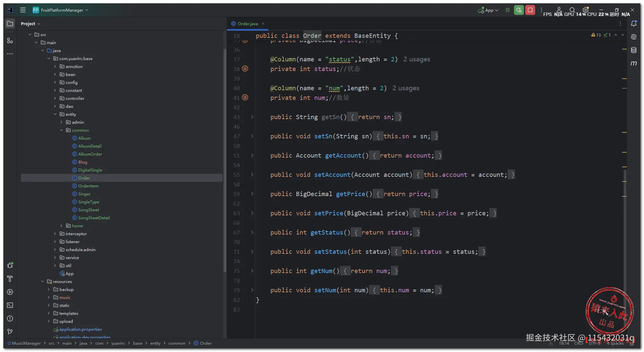Expand the folded setNum method
Screen dimensions: 644x352
tap(252, 290)
